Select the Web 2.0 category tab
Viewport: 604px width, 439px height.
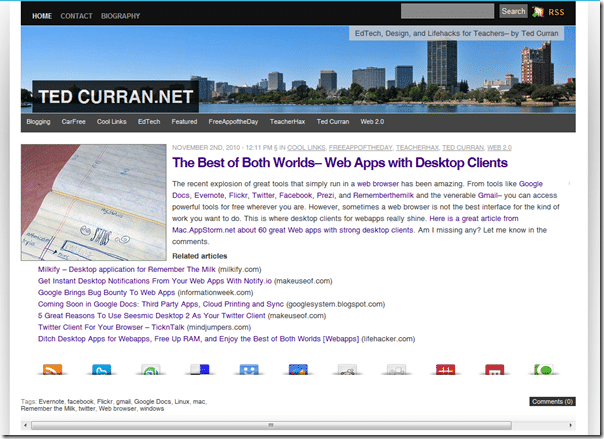(x=372, y=122)
